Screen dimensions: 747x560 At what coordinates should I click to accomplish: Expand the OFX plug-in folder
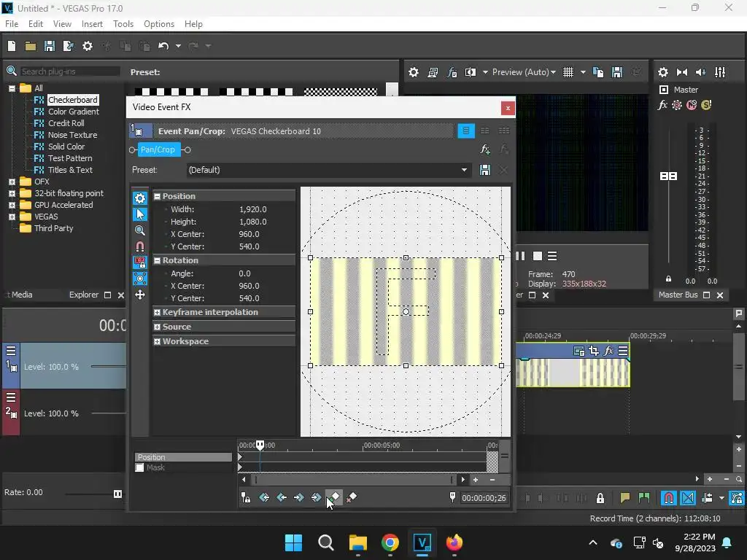(x=12, y=182)
